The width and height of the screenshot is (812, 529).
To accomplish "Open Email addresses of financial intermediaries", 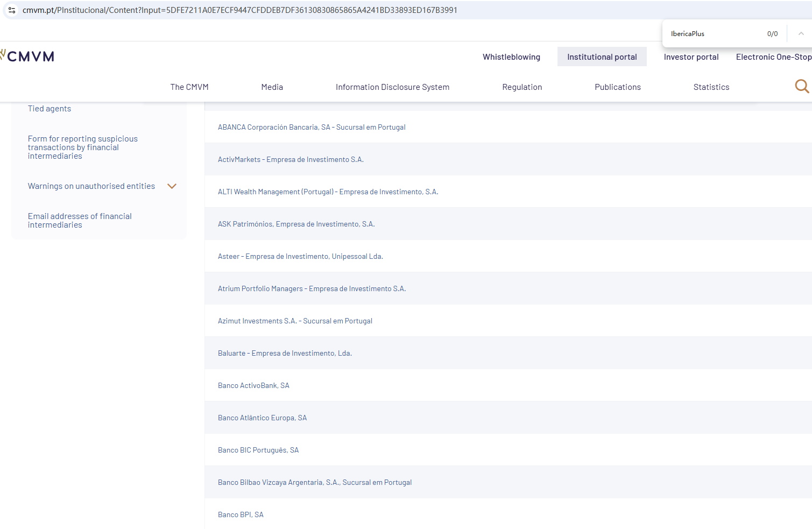I will point(80,221).
